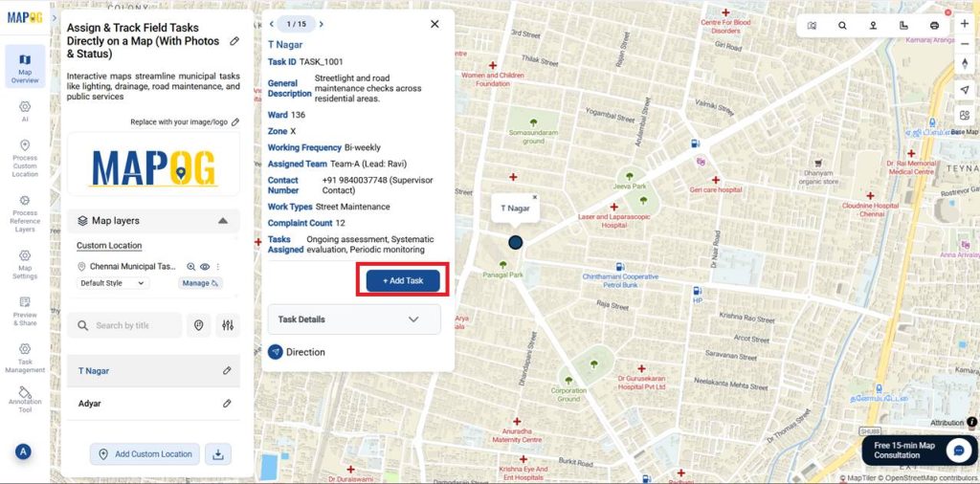Go to previous record arrow

point(272,24)
